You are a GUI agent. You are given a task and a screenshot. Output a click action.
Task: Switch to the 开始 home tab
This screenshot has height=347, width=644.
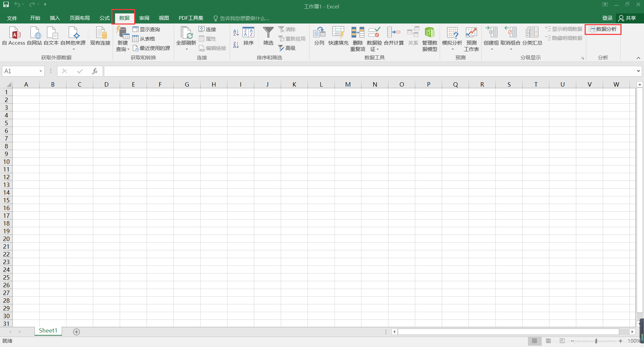point(35,18)
